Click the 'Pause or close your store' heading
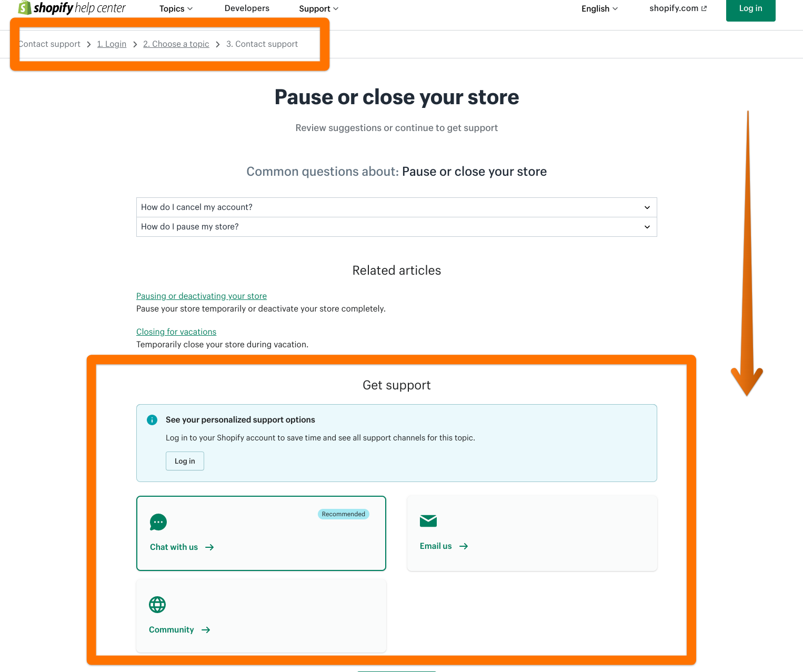The height and width of the screenshot is (672, 803). pyautogui.click(x=397, y=97)
